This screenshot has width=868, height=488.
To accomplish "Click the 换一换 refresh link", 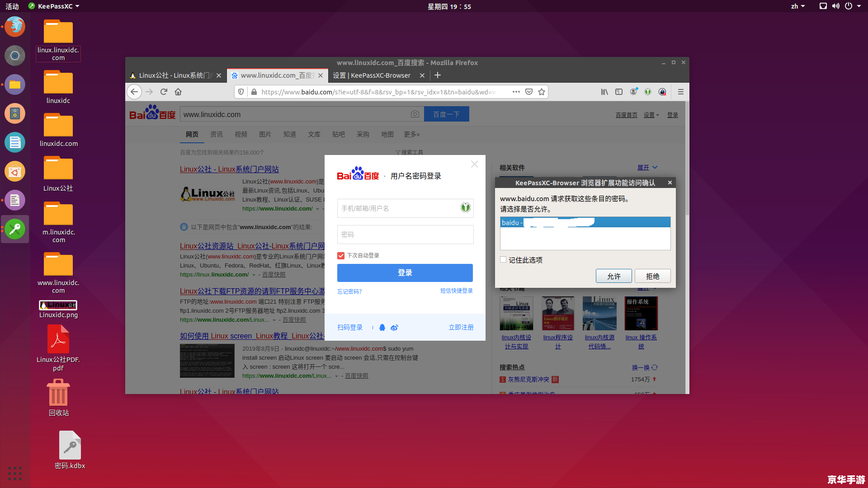I will tap(645, 368).
